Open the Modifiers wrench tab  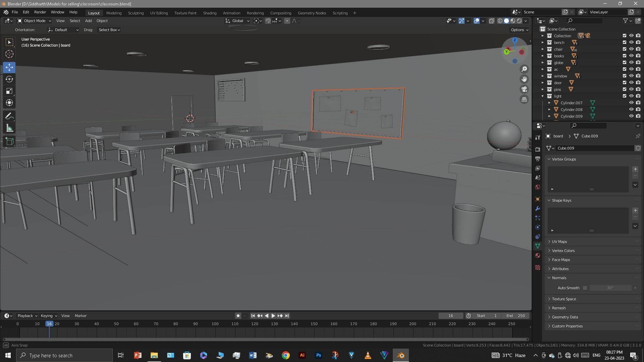click(x=538, y=208)
